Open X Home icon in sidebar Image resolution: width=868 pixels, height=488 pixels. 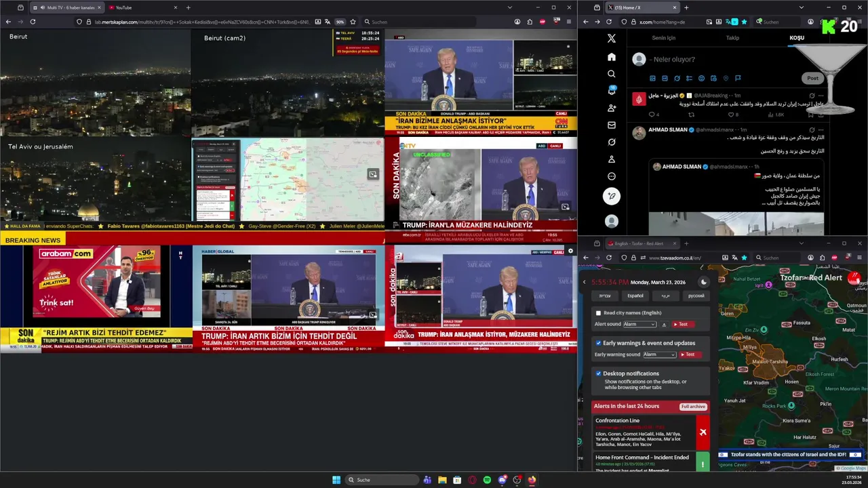pyautogui.click(x=612, y=57)
